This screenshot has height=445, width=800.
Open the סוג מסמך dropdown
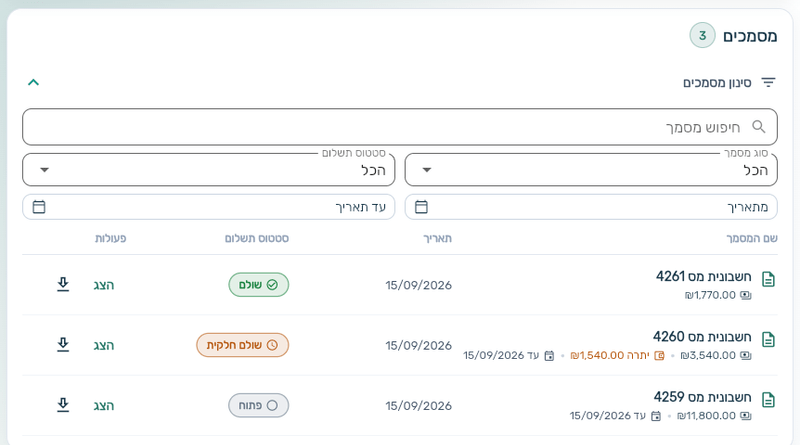pos(591,170)
